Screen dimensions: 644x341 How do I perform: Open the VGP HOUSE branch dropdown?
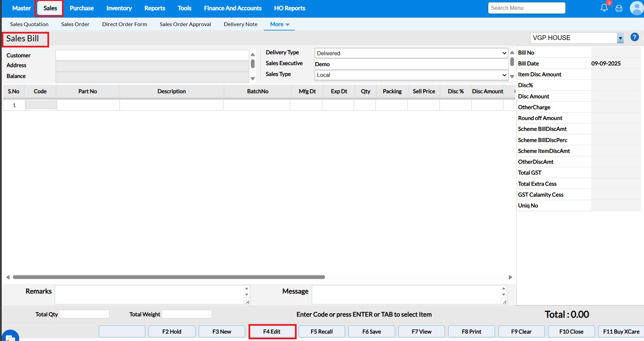[x=620, y=38]
